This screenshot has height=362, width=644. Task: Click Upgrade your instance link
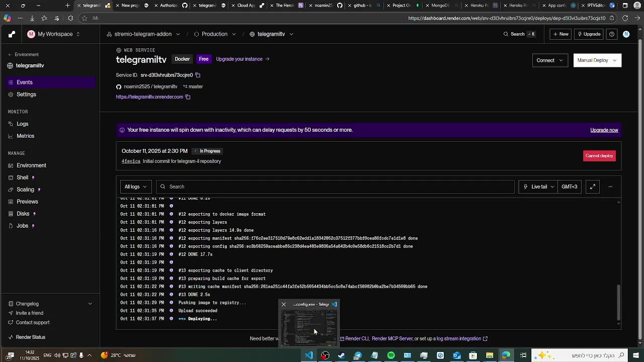pos(243,59)
